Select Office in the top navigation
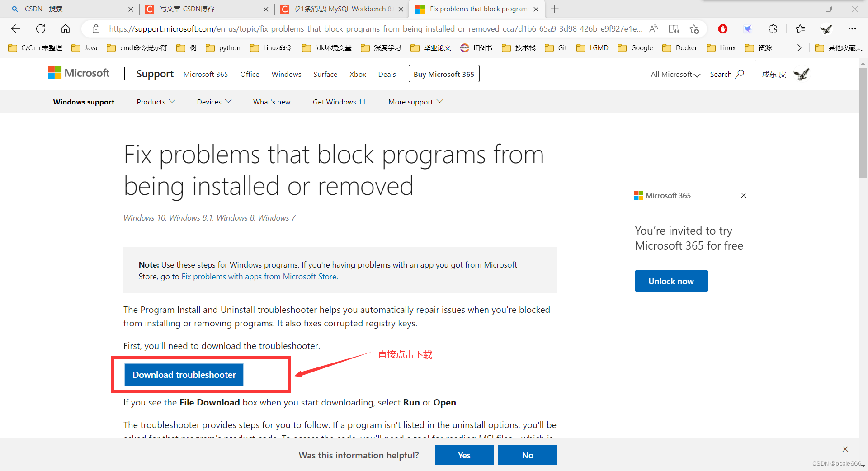The image size is (868, 471). (250, 74)
